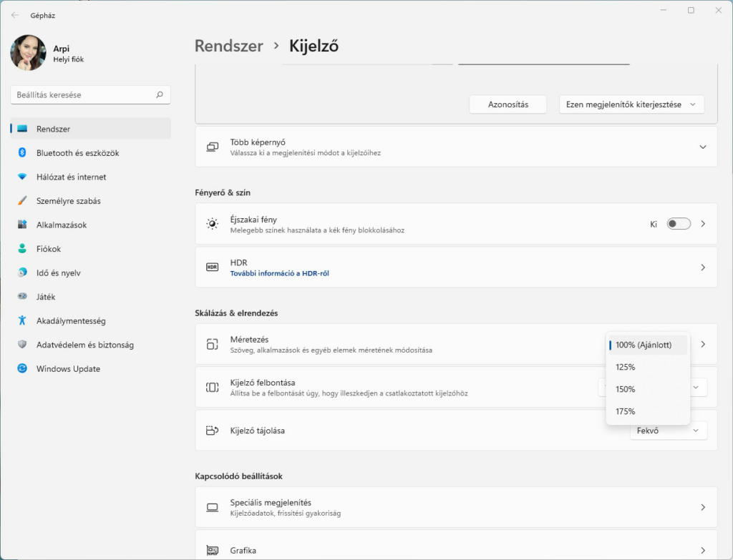Toggle the Éjszakai fény switch
The height and width of the screenshot is (560, 733).
(x=678, y=224)
